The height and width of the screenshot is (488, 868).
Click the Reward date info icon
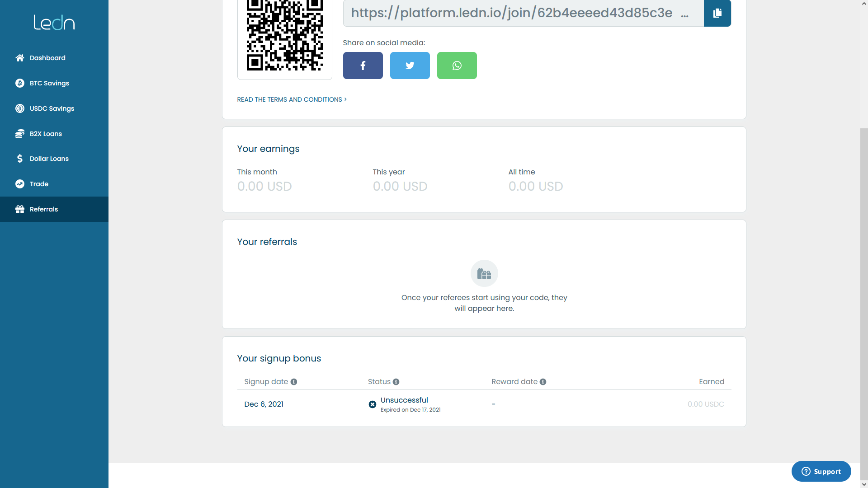pyautogui.click(x=543, y=382)
